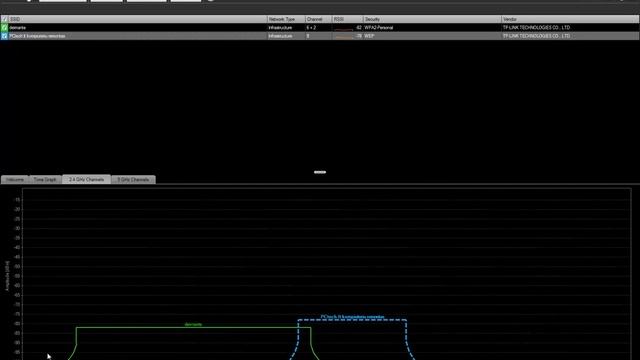Sort networks by the Network Type column
This screenshot has width=640, height=360.
coord(286,19)
